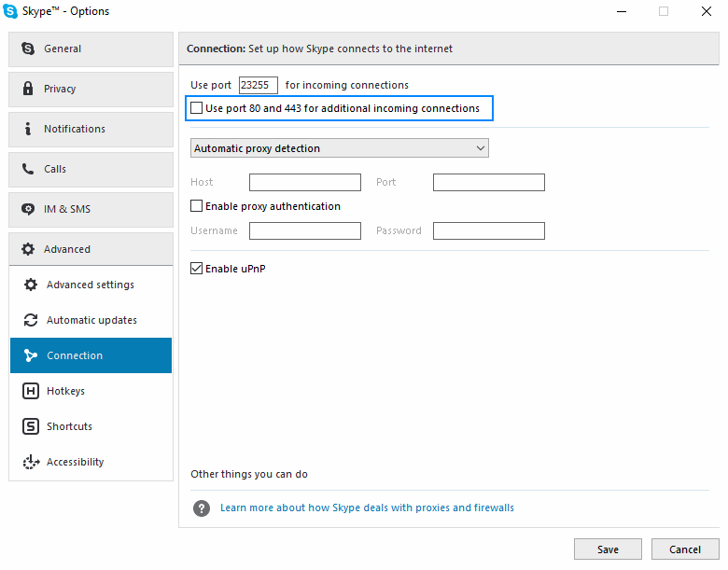Click the phone handset icon for Calls
Screen dimensions: 728x570
pyautogui.click(x=28, y=169)
